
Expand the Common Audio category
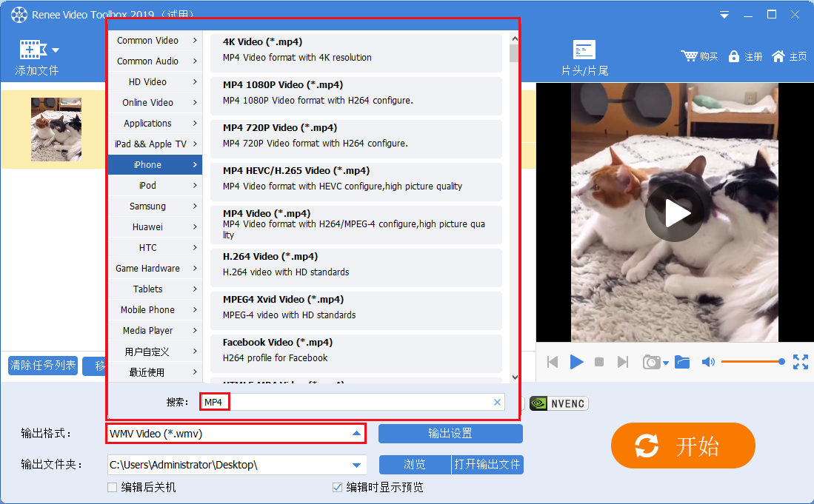pyautogui.click(x=156, y=61)
